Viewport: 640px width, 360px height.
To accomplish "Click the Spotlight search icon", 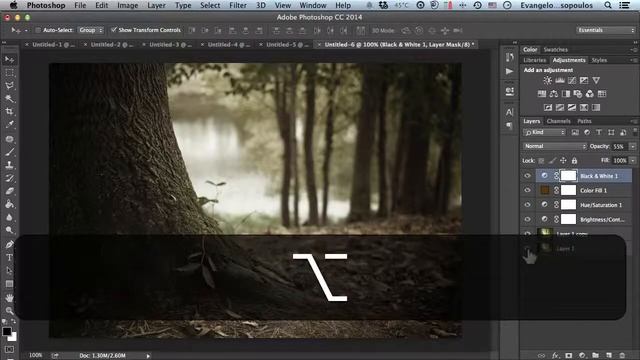I will (x=608, y=5).
